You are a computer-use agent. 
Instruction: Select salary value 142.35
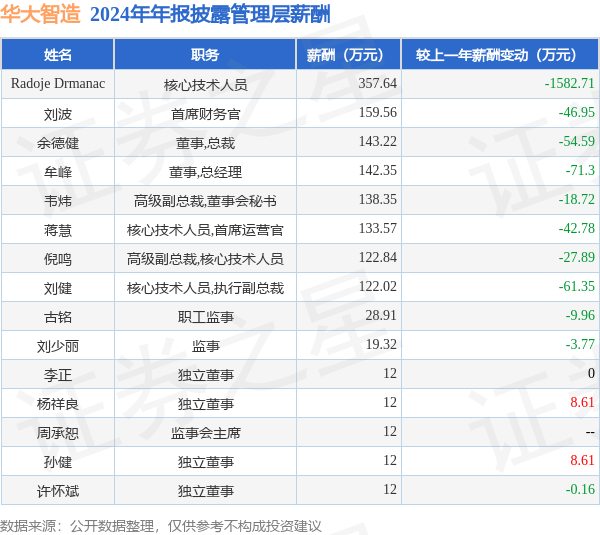pyautogui.click(x=378, y=170)
